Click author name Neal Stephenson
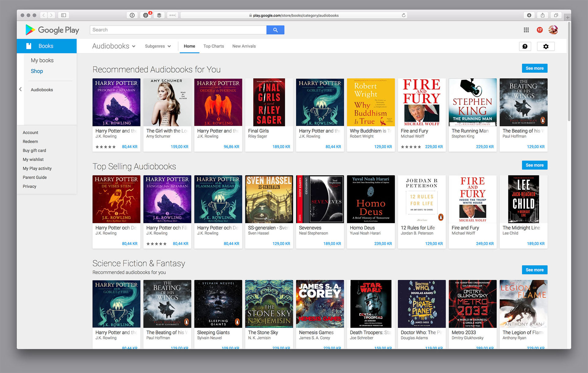This screenshot has width=588, height=373. pos(313,233)
